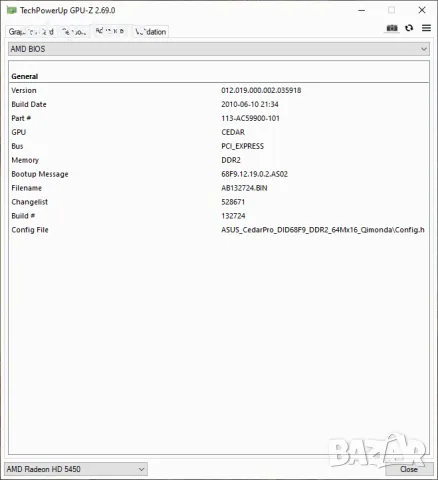
Task: Expand the AMD BIOS dropdown
Action: (x=219, y=49)
